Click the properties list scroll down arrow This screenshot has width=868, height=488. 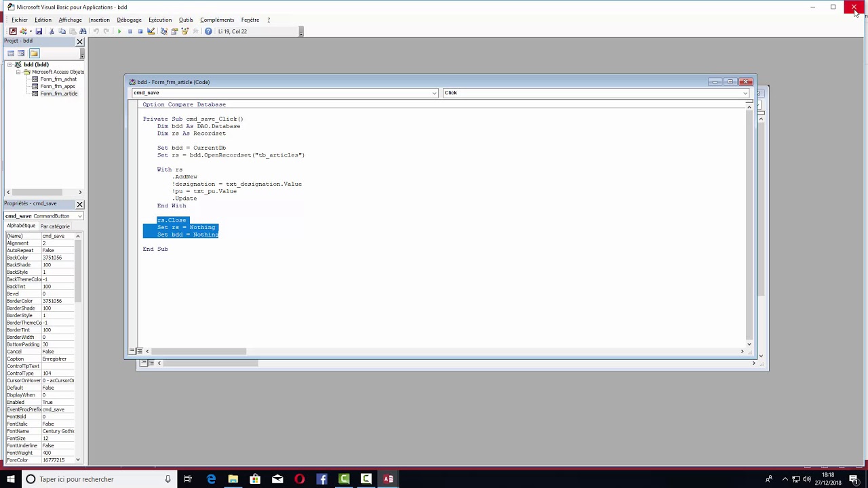[78, 460]
